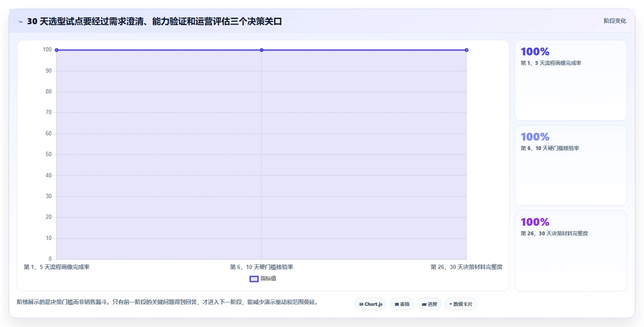This screenshot has width=644, height=327.
Task: Click the y-axis tick value 10
Action: (49, 238)
